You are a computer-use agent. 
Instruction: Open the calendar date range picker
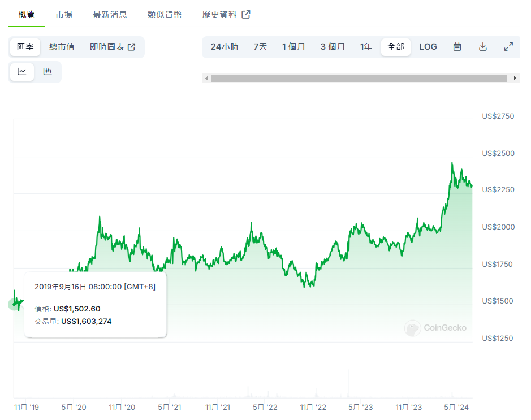click(x=457, y=47)
